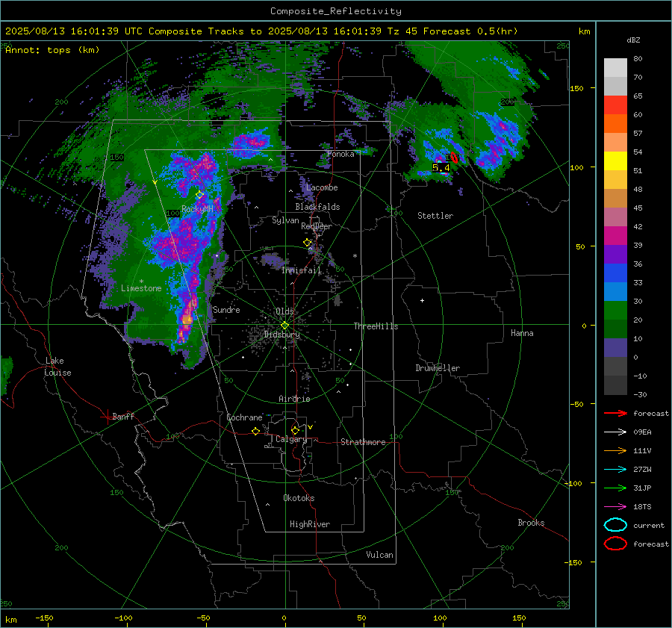Click the 5.4 storm top annotation
Screen dimensions: 672x628
click(441, 167)
